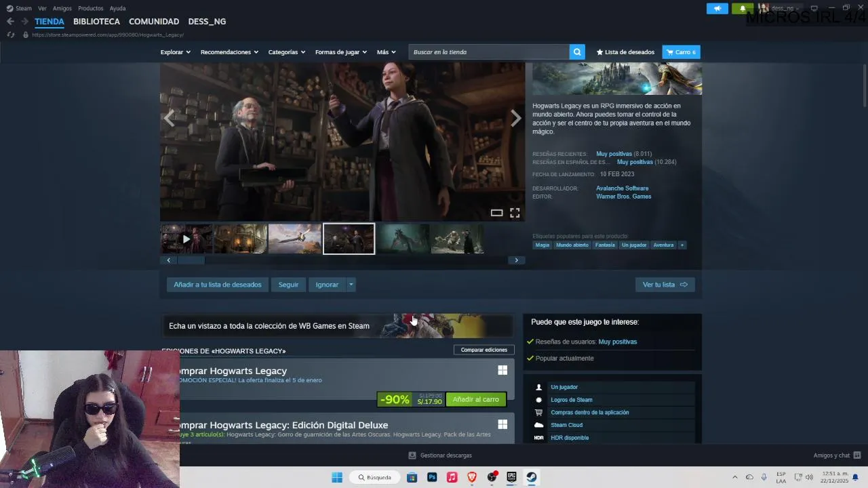
Task: Click the Un jugador person icon
Action: [539, 387]
